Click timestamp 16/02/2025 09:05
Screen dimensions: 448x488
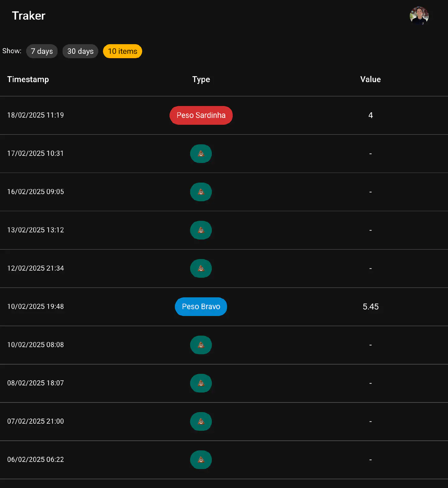[35, 192]
